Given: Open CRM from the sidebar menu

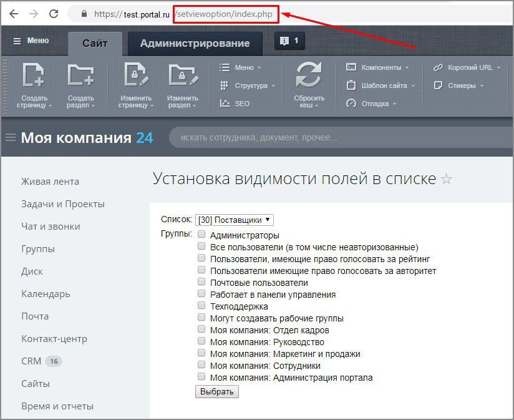Looking at the screenshot, I should click(31, 361).
